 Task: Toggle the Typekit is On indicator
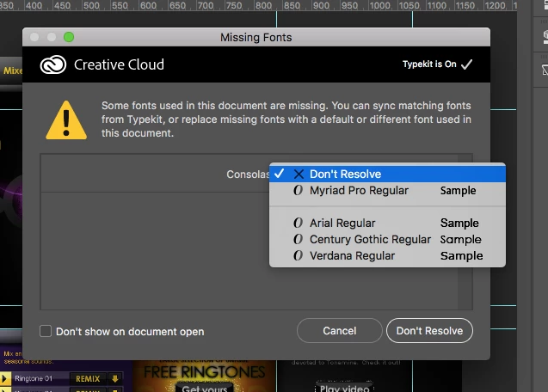point(437,64)
